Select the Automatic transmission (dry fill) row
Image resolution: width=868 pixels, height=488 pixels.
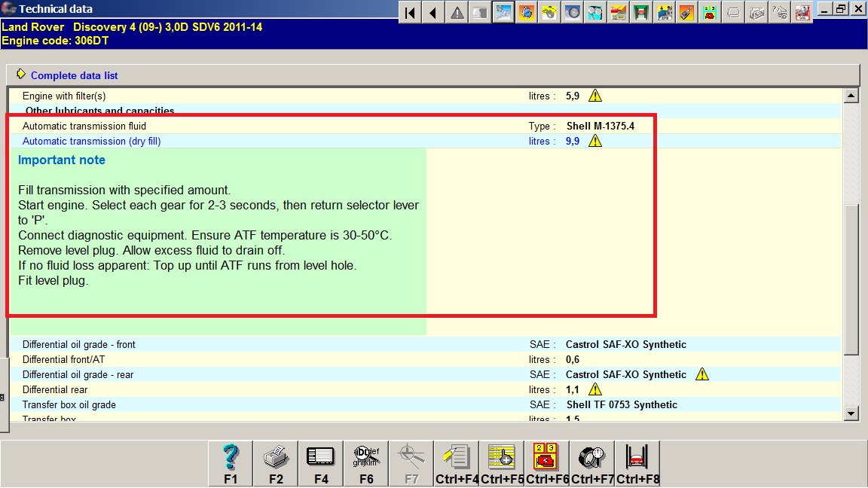(x=91, y=141)
